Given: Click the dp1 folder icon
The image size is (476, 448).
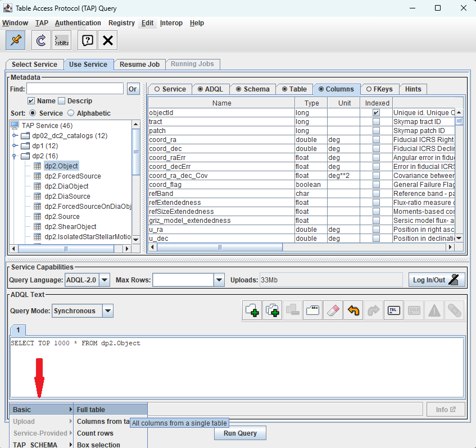Looking at the screenshot, I should coord(25,145).
